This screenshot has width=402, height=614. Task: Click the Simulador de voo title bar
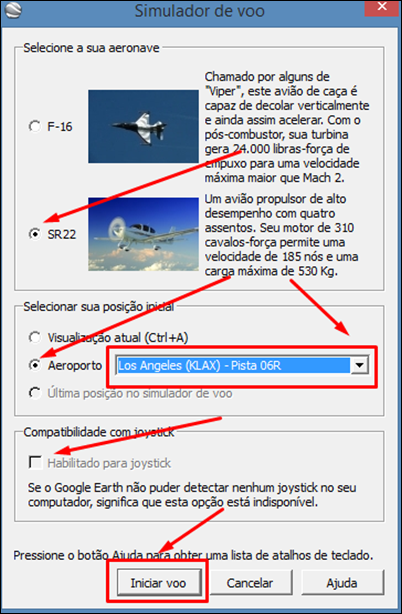[x=200, y=10]
